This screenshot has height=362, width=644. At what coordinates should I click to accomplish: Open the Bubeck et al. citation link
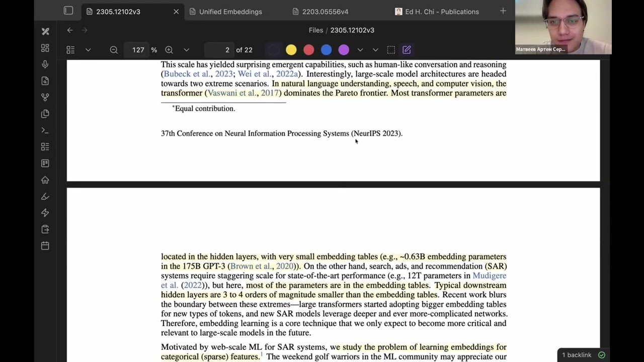(187, 74)
